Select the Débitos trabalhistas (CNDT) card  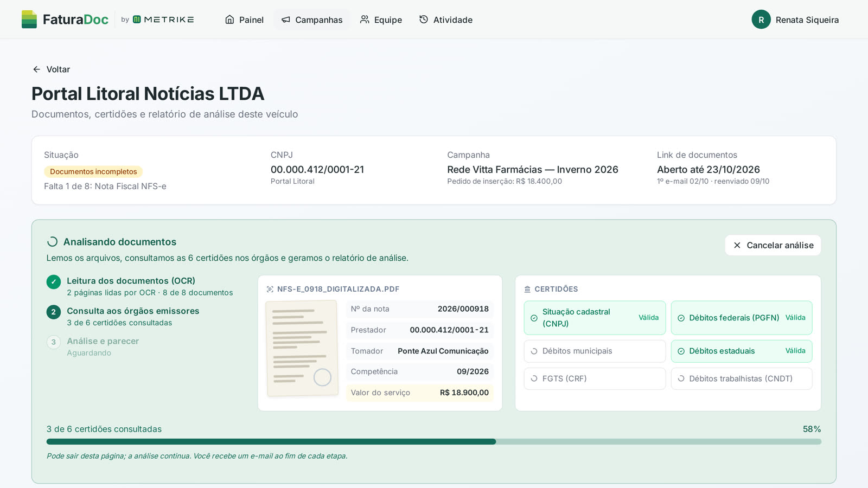click(x=742, y=378)
